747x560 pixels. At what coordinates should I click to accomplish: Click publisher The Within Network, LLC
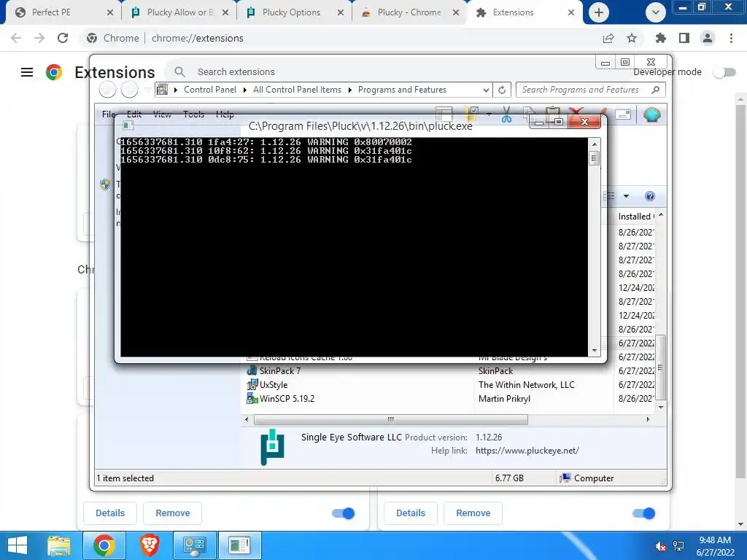pos(527,385)
